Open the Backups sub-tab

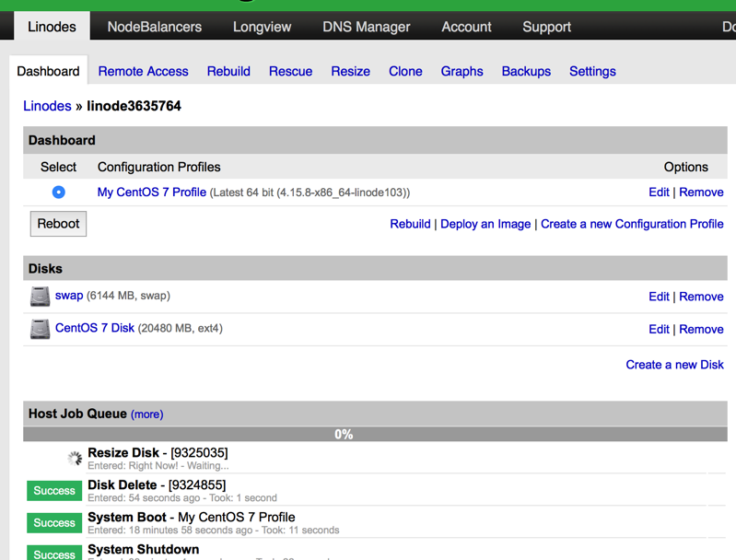tap(526, 71)
